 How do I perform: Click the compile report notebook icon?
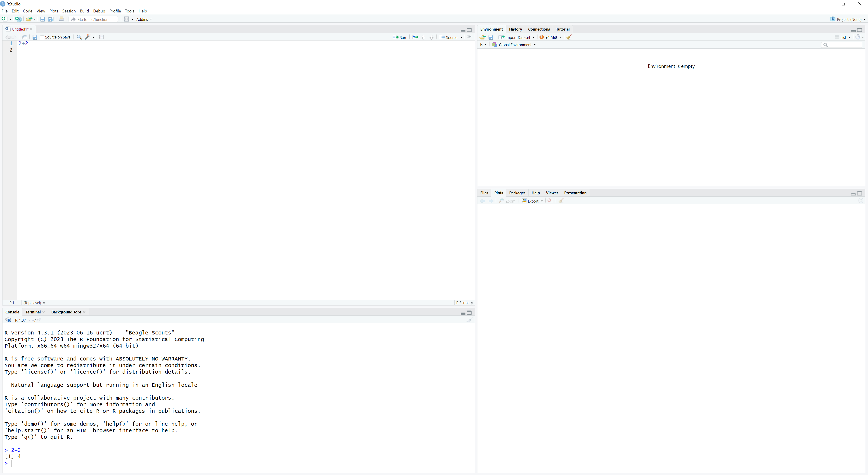click(x=101, y=37)
